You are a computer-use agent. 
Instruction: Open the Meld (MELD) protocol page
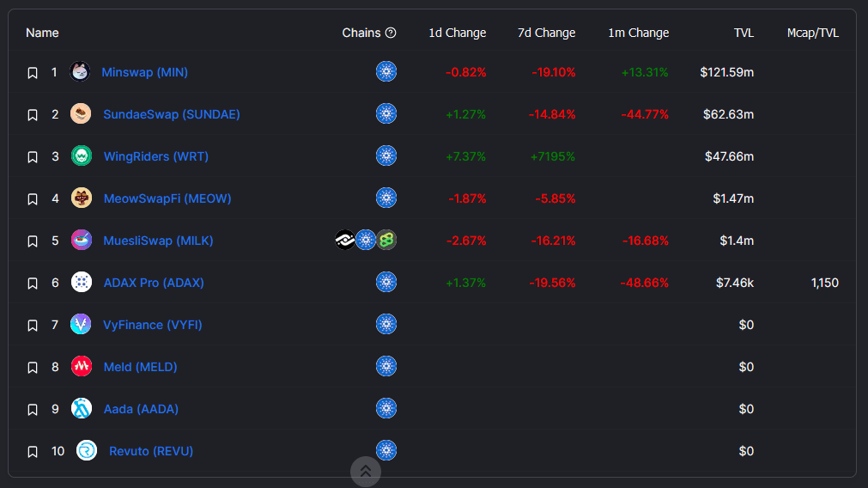coord(140,367)
